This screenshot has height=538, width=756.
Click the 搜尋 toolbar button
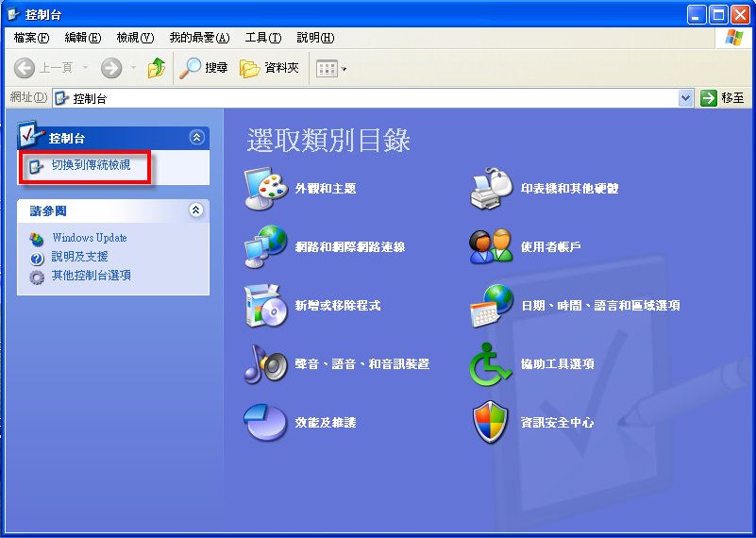pyautogui.click(x=205, y=68)
